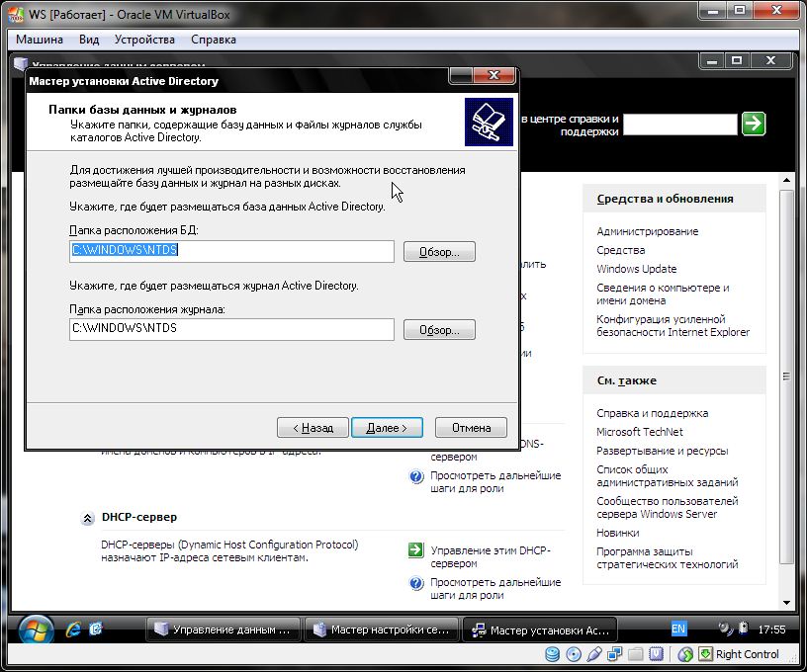Switch to Мастер настройки сервера taskbar window
807x672 pixels.
point(382,630)
